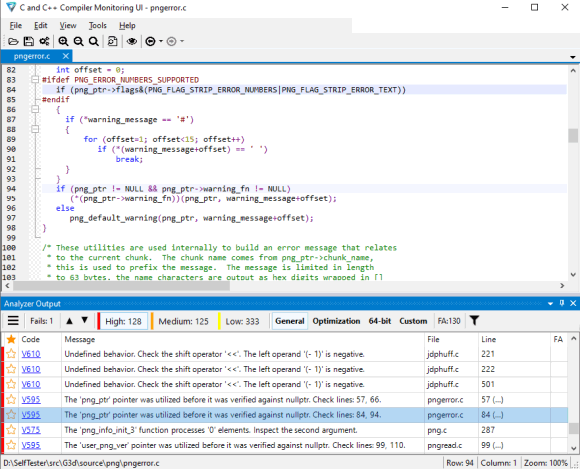The width and height of the screenshot is (580, 469).
Task: Click the navigate back arrow icon
Action: click(150, 41)
